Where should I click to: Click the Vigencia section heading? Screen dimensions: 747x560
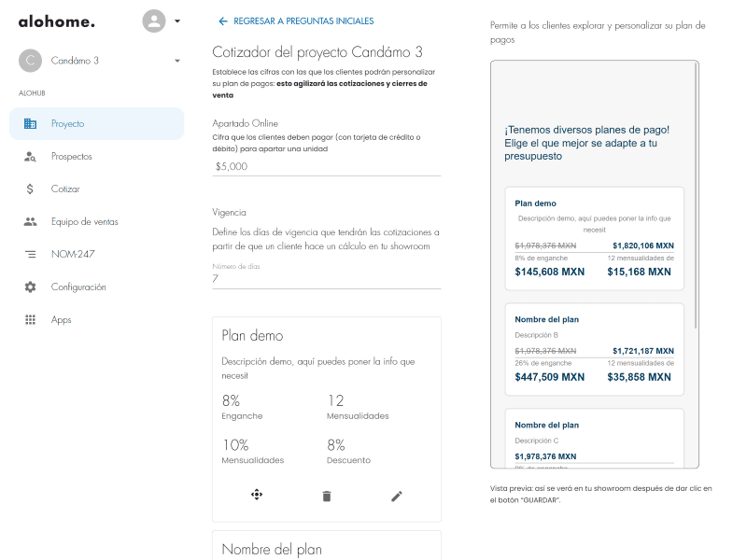[229, 213]
